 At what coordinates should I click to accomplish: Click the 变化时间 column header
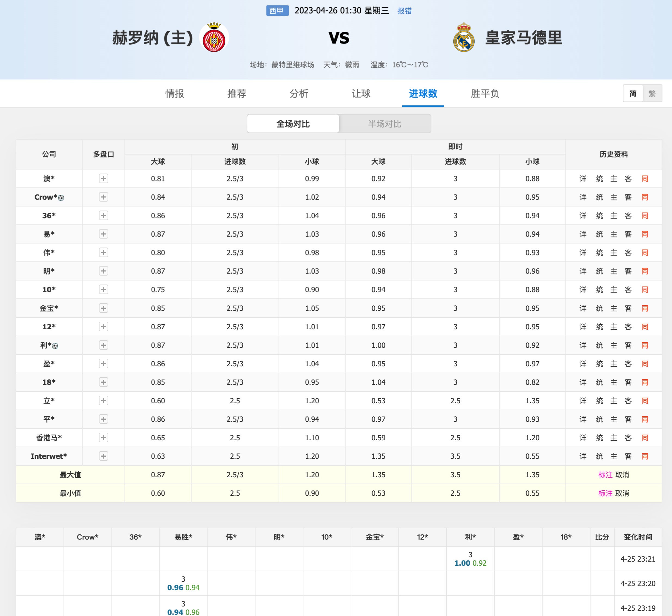(638, 537)
